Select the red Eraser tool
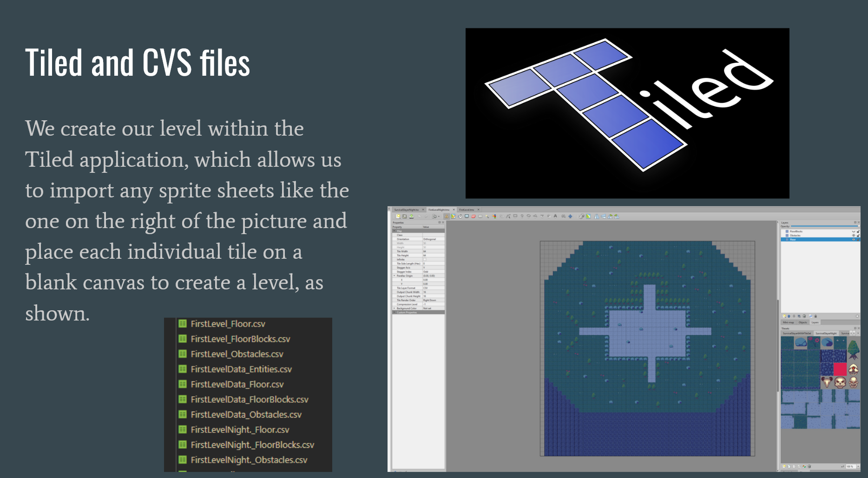 click(473, 216)
